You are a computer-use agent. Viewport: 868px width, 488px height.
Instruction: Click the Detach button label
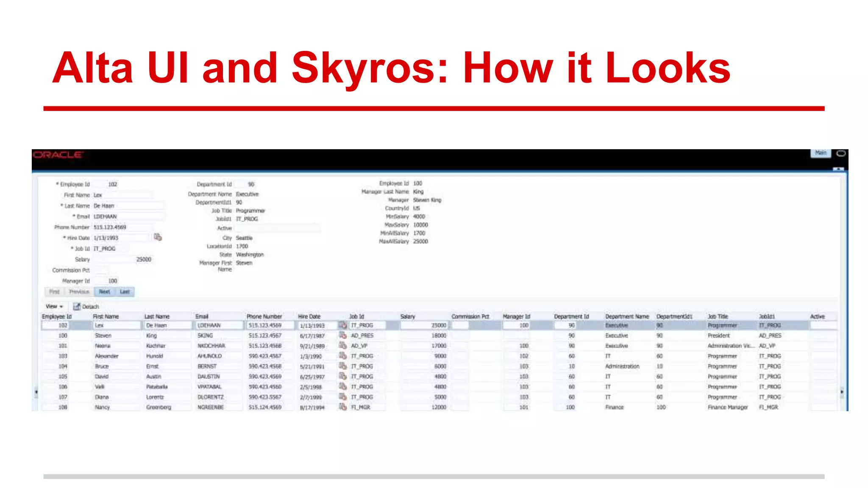(x=90, y=307)
